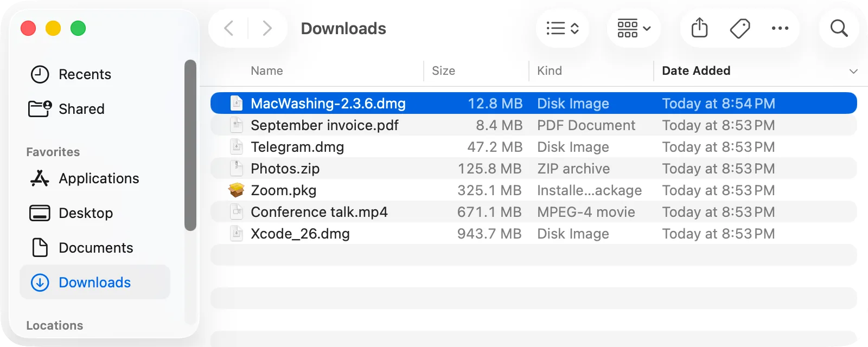Viewport: 868px width, 347px height.
Task: Click the 125.8 MB size cell
Action: coord(489,169)
